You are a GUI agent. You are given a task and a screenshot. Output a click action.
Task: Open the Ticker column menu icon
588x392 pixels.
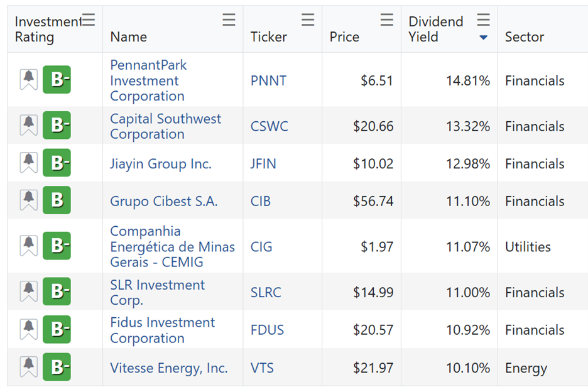pos(308,20)
